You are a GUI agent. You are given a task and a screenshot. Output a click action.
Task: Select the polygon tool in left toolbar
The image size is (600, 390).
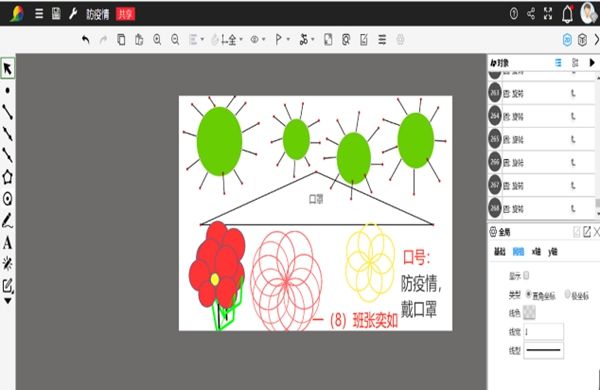pyautogui.click(x=7, y=177)
